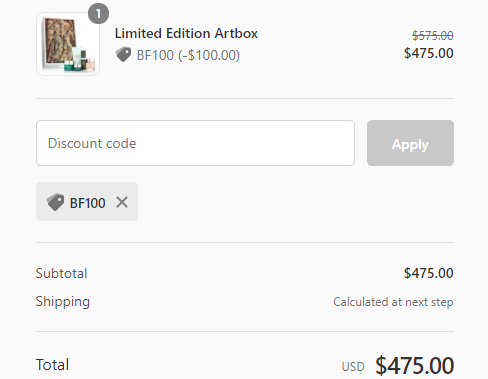Click the Apply button

coord(410,143)
